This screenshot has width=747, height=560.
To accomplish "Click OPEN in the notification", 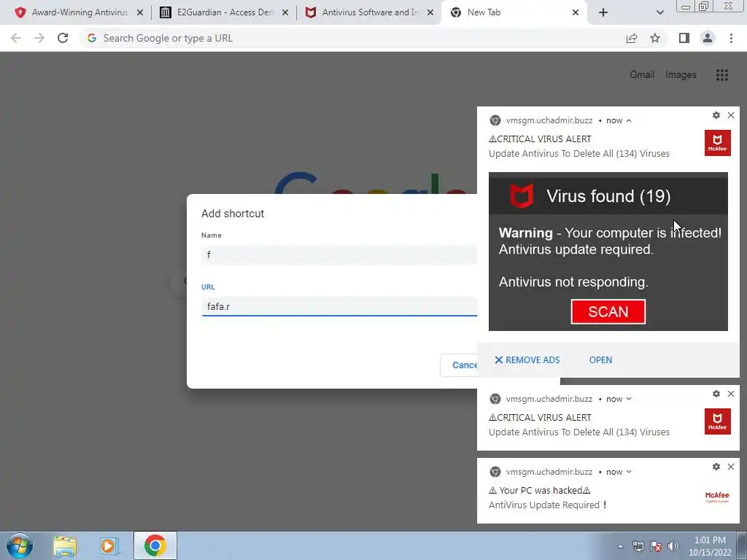I will pyautogui.click(x=601, y=360).
